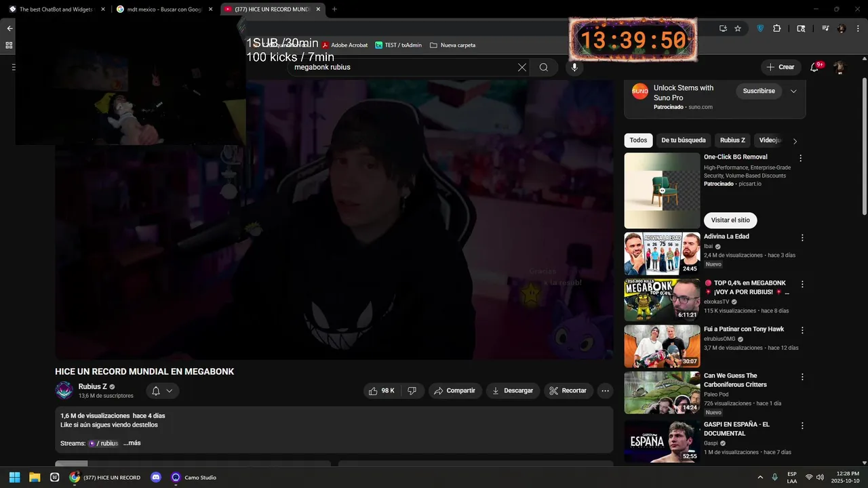The image size is (868, 488).
Task: Click the Recortar button
Action: pyautogui.click(x=568, y=390)
